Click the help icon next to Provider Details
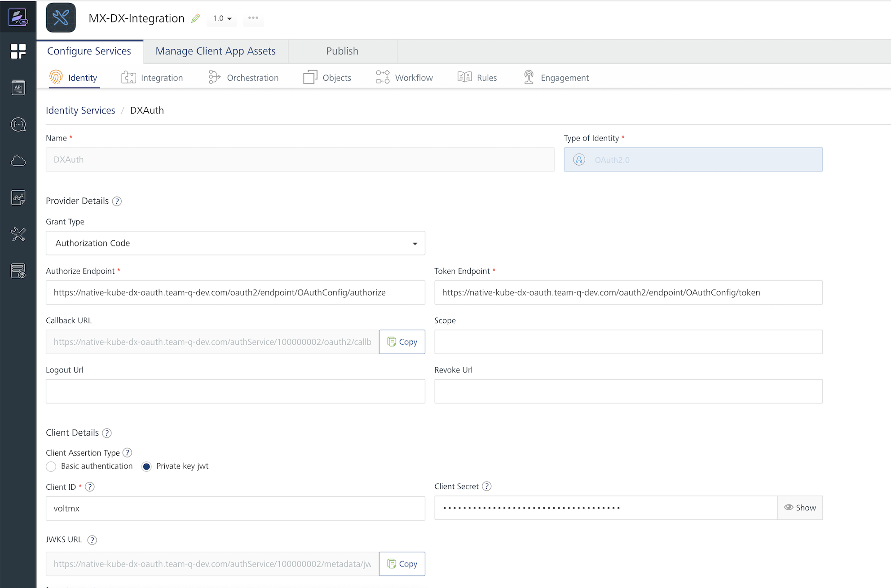The width and height of the screenshot is (891, 588). (117, 201)
